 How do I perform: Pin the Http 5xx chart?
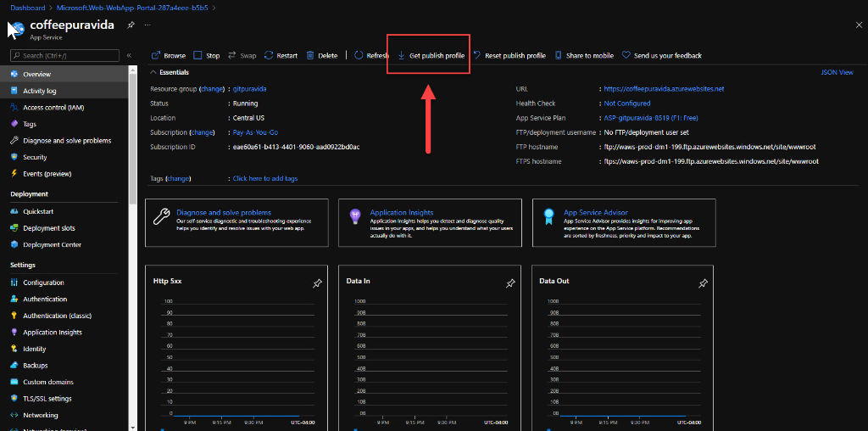(317, 283)
